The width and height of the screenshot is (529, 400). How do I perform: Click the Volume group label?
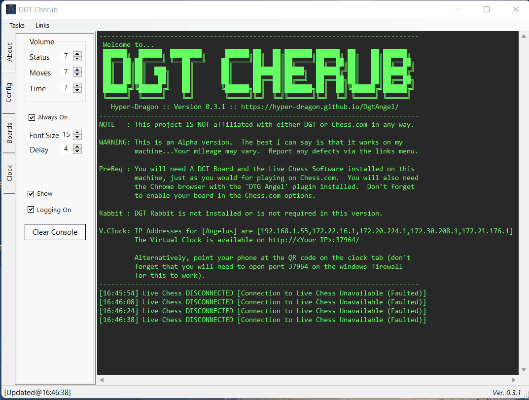pyautogui.click(x=42, y=42)
